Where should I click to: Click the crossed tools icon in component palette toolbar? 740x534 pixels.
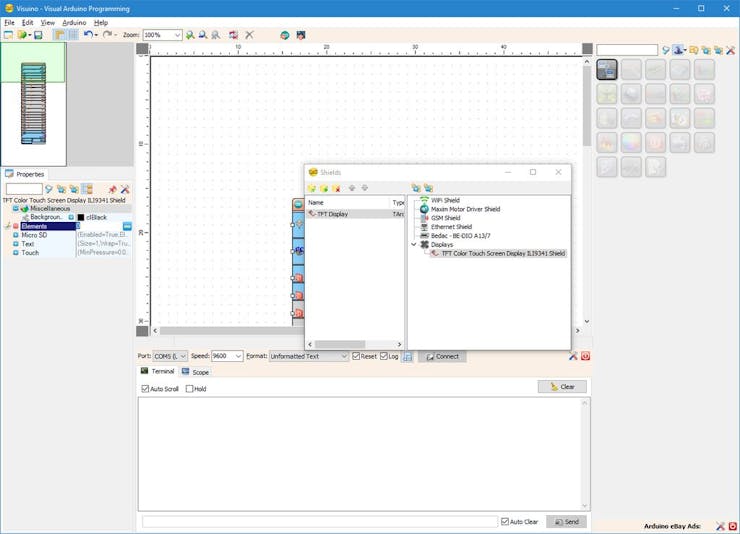point(731,50)
